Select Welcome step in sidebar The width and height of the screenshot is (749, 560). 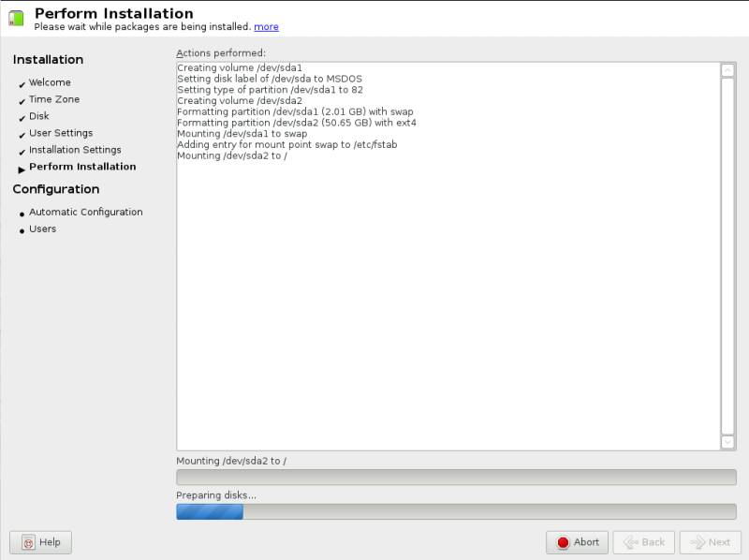50,82
